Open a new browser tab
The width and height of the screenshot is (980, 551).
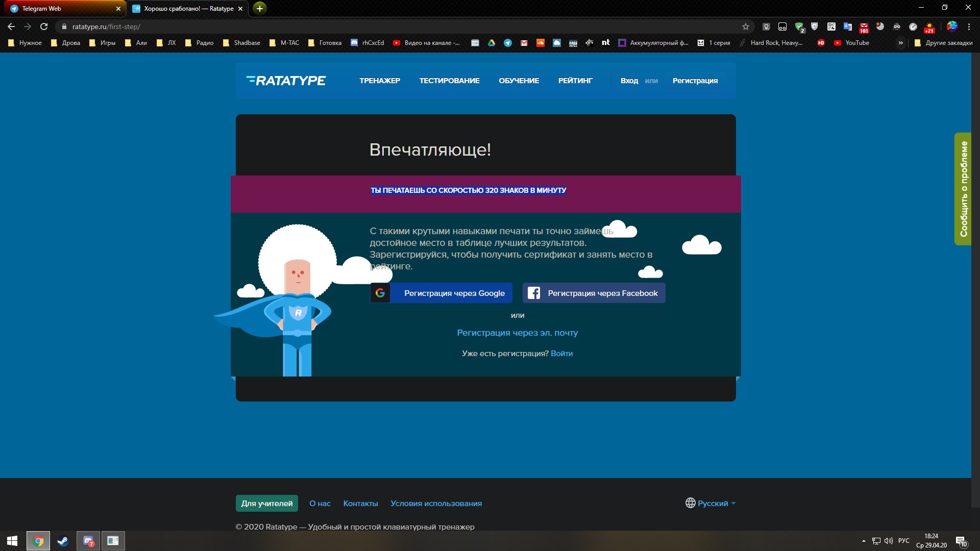point(260,8)
